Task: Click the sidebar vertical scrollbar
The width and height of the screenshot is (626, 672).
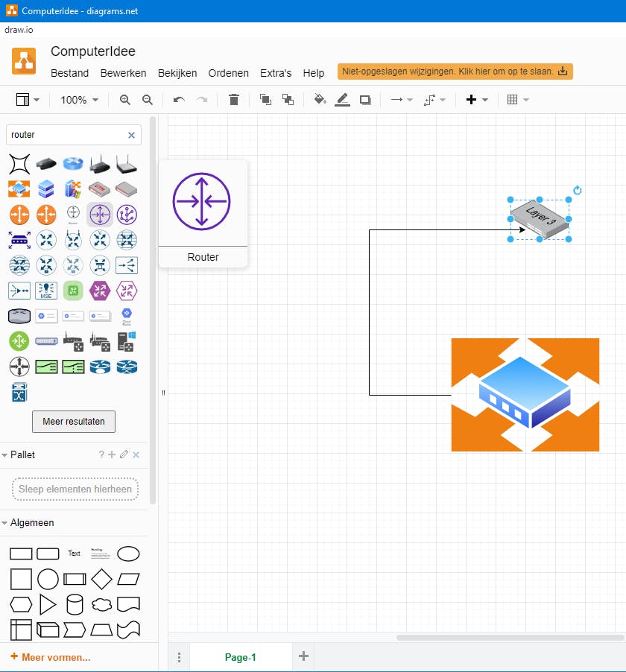Action: click(x=153, y=310)
